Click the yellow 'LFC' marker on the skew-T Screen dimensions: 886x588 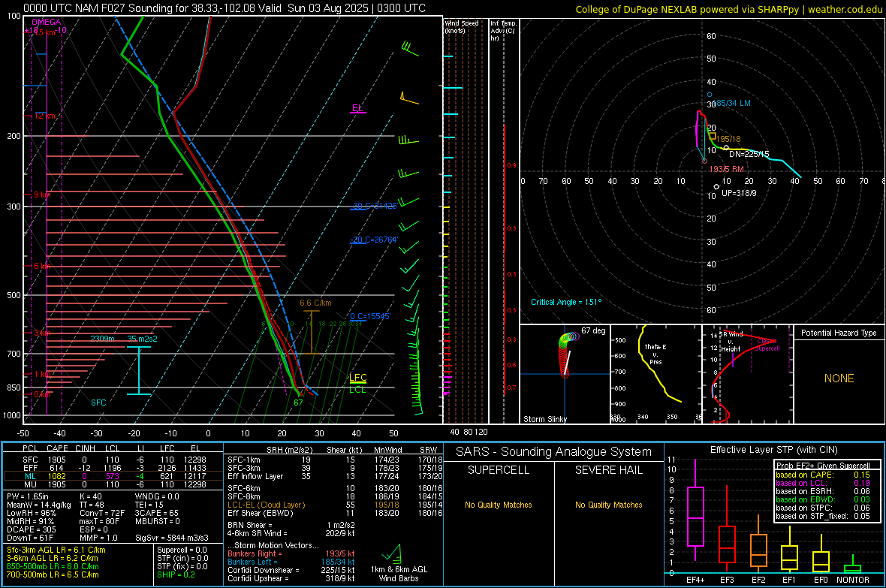tap(357, 378)
